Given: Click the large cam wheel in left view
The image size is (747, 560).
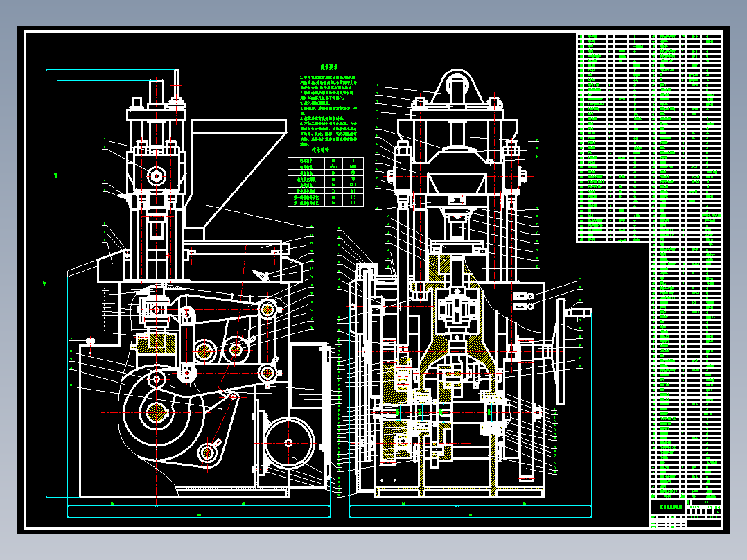Looking at the screenshot, I should tap(162, 412).
